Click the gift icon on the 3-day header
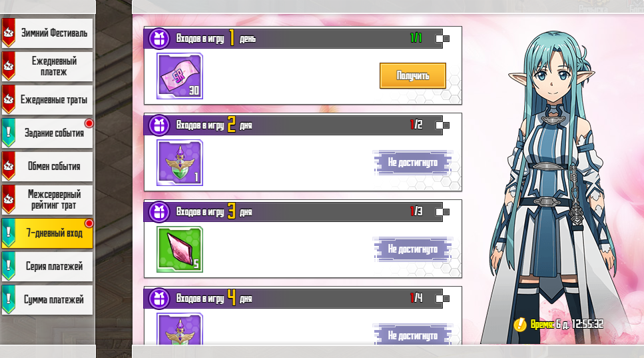 click(x=159, y=212)
